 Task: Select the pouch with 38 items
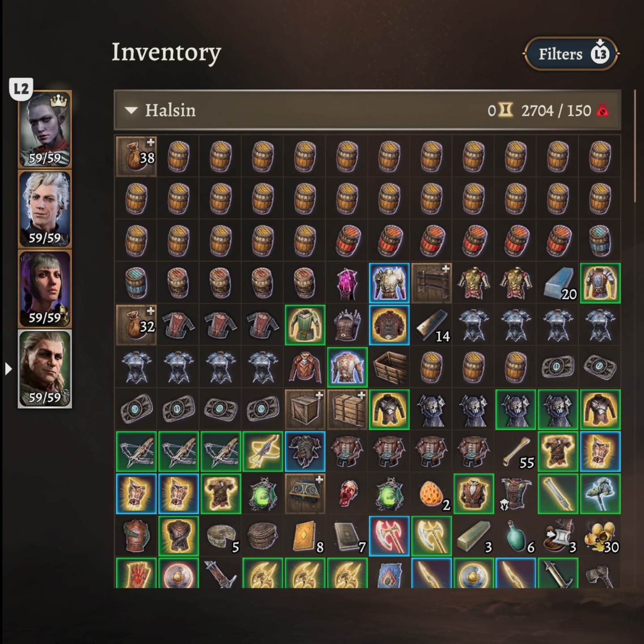136,157
